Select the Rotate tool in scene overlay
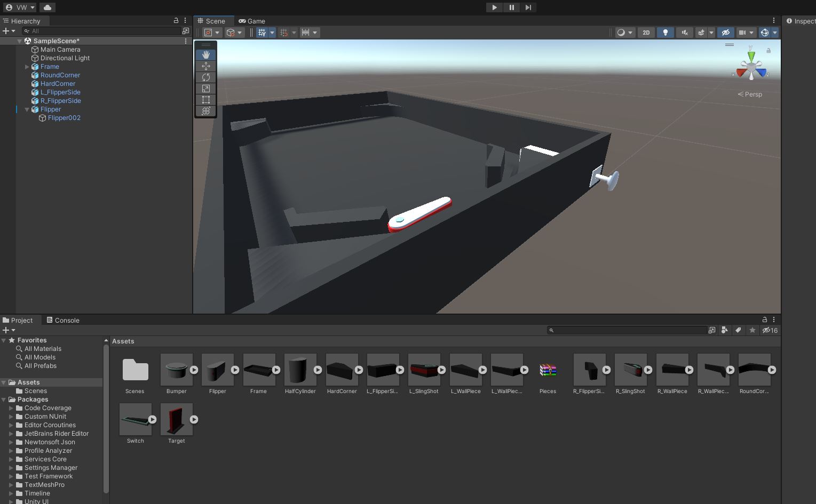 [x=206, y=77]
